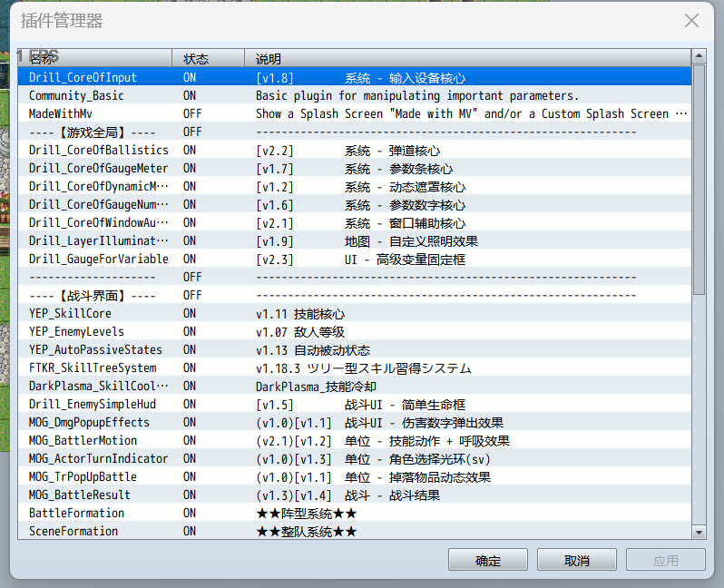Click the 说明 column header

click(467, 58)
